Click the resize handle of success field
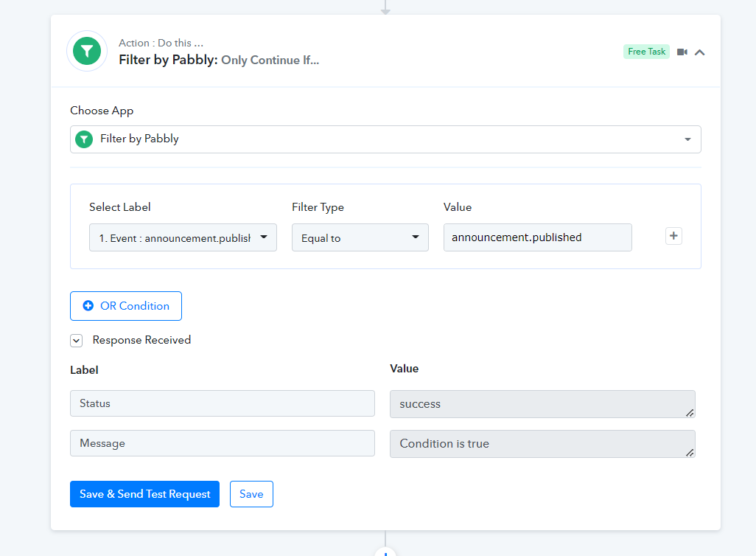756x556 pixels. 690,413
